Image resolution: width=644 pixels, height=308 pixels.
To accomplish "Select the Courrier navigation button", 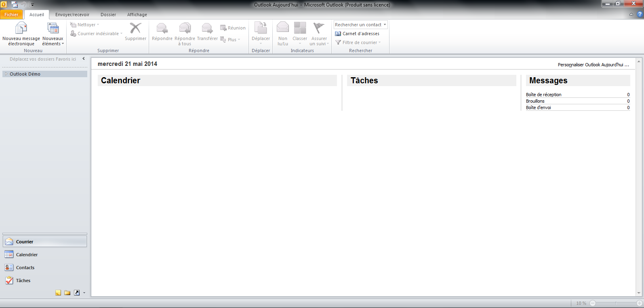I will click(x=25, y=242).
